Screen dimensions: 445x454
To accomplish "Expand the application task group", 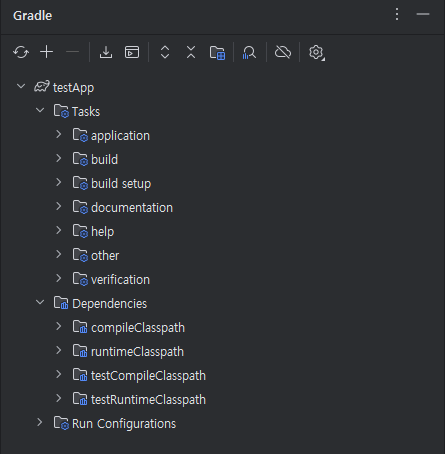I will 59,134.
